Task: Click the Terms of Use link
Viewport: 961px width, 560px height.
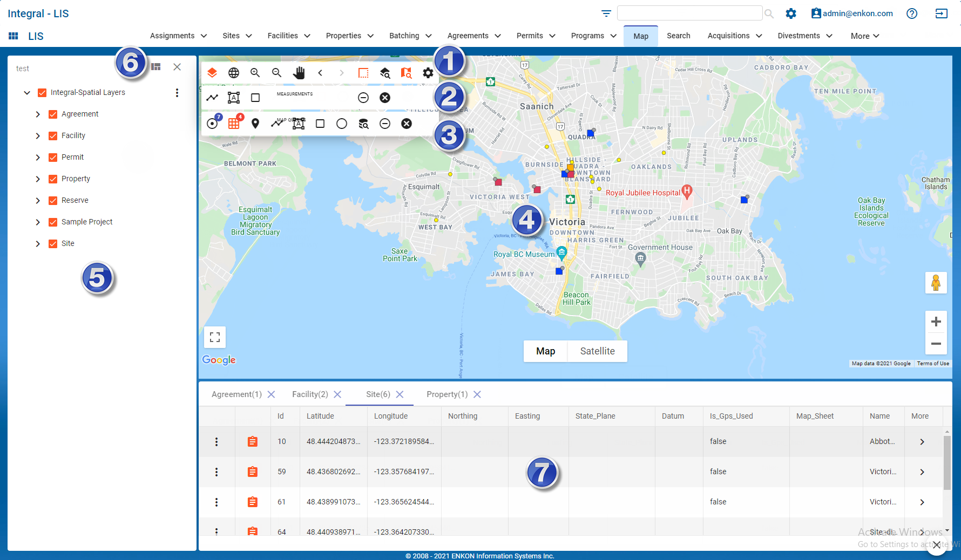Action: coord(932,364)
